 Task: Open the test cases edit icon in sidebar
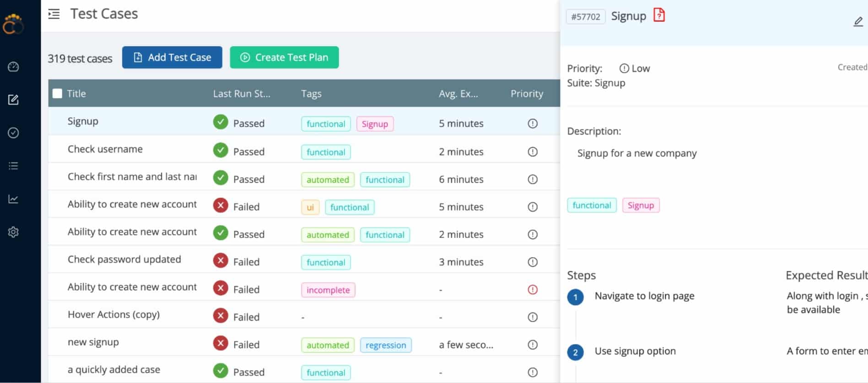point(13,100)
